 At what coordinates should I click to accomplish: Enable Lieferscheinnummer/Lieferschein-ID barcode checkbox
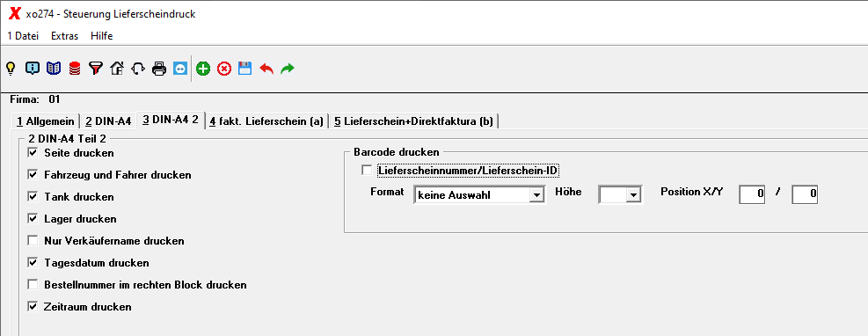pos(367,171)
